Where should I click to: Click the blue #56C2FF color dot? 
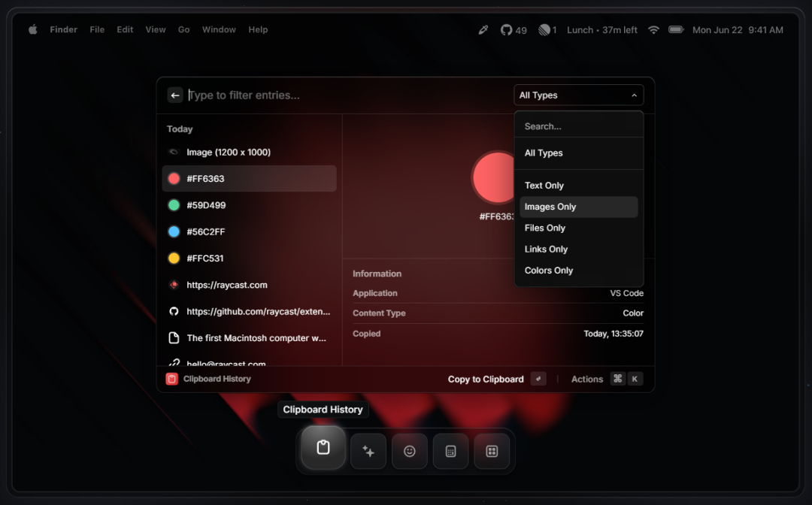(x=174, y=231)
